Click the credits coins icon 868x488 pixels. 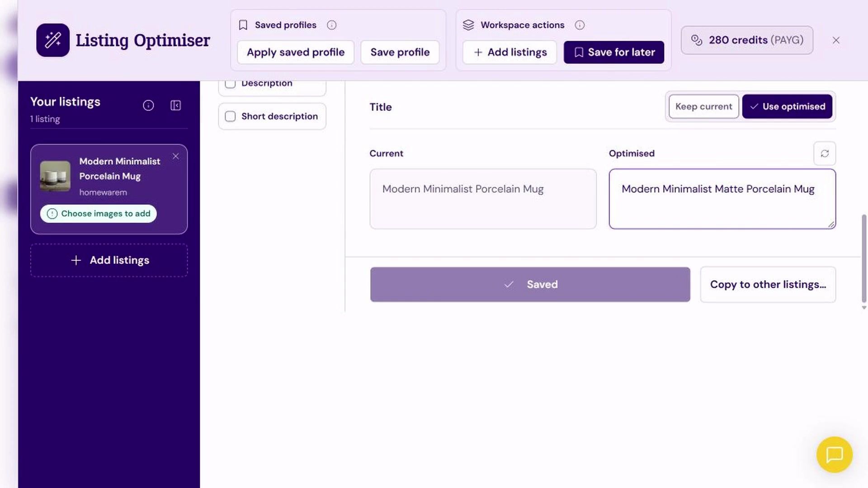click(697, 40)
